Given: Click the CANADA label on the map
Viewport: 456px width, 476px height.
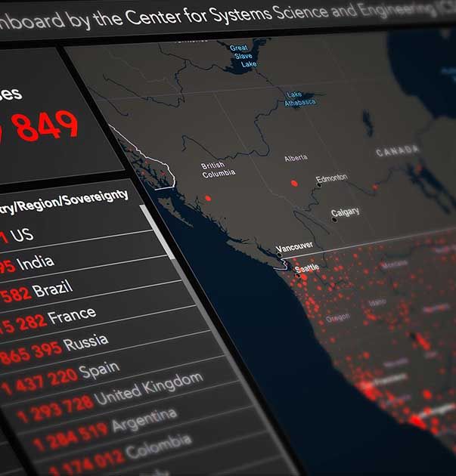Looking at the screenshot, I should click(398, 151).
